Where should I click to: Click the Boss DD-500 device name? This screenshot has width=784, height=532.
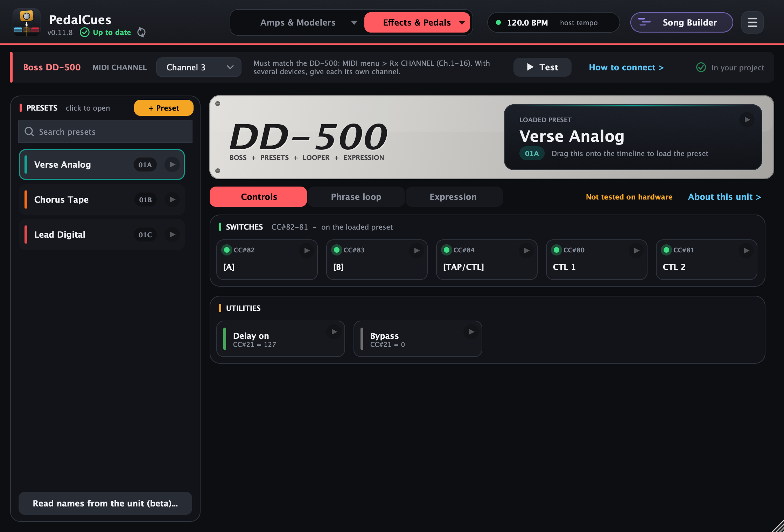[52, 67]
